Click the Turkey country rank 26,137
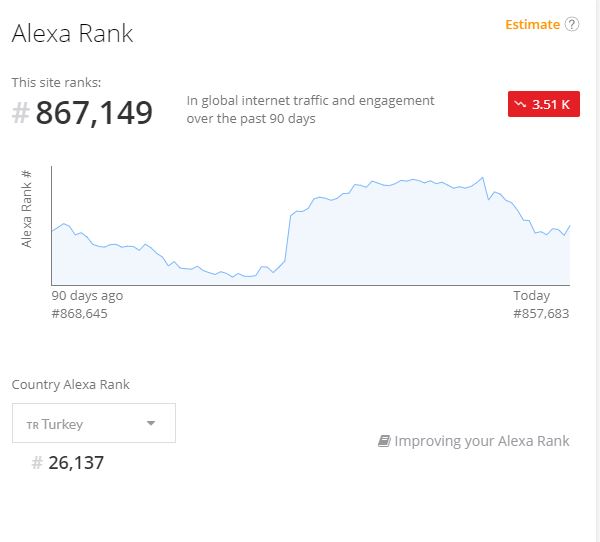This screenshot has width=600, height=542. point(76,463)
